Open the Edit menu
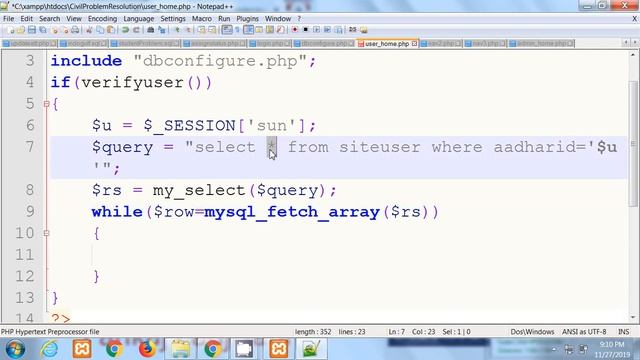Viewport: 640px width, 360px height. click(27, 19)
